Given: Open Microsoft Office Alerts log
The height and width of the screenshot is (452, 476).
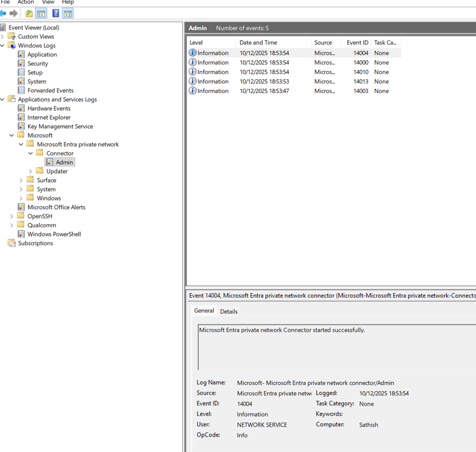Looking at the screenshot, I should [56, 207].
